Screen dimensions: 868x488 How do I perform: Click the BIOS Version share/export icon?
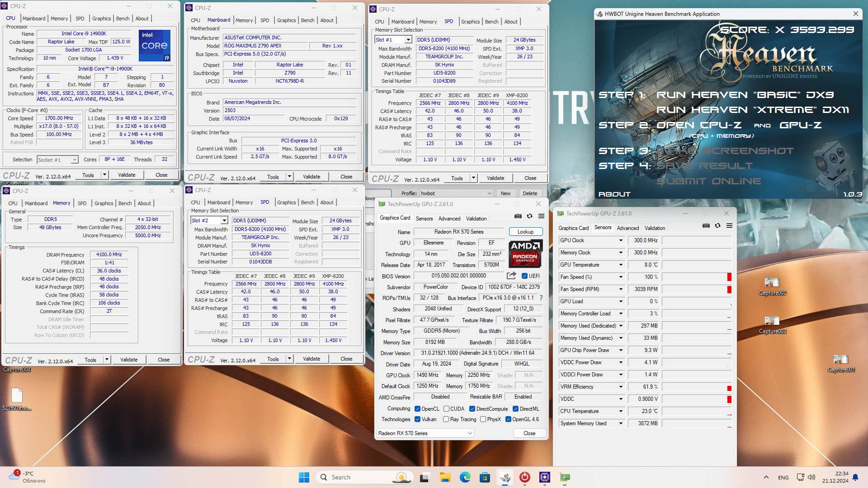point(511,276)
